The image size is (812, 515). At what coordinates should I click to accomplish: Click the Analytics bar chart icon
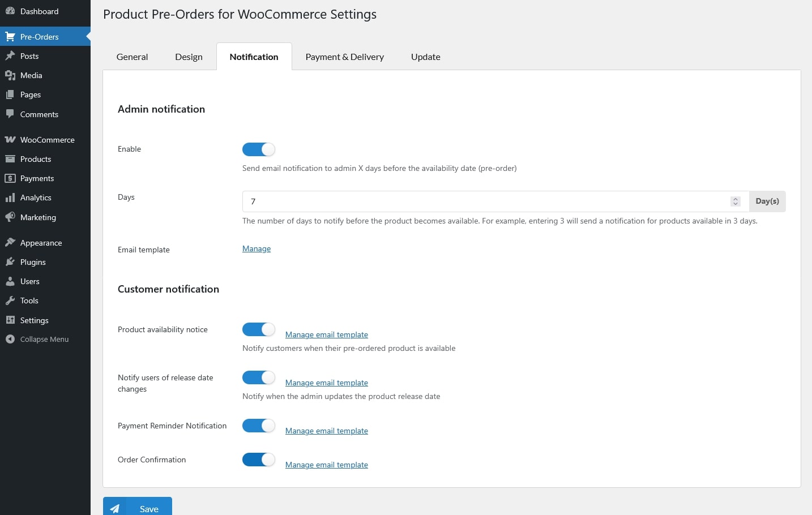pos(10,198)
